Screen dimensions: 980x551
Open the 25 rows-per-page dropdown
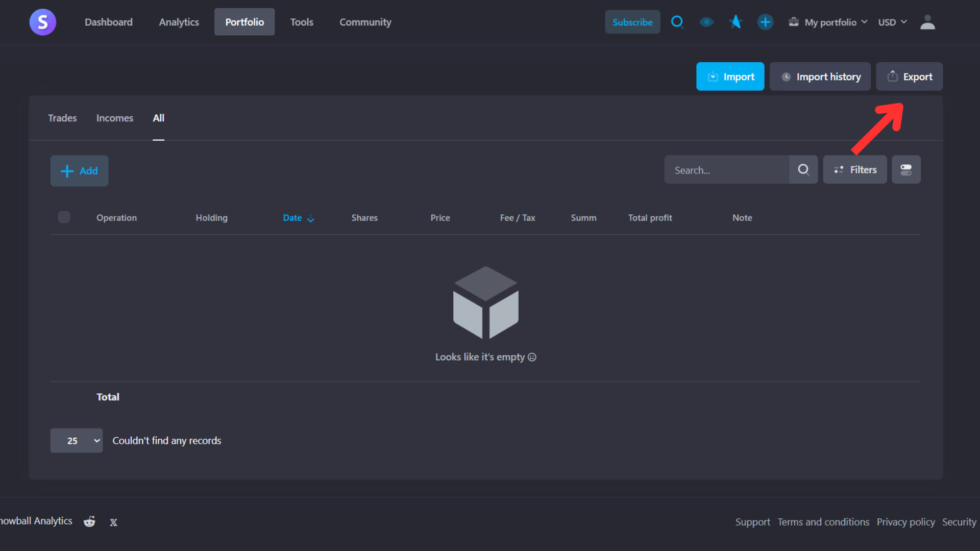[x=77, y=440]
